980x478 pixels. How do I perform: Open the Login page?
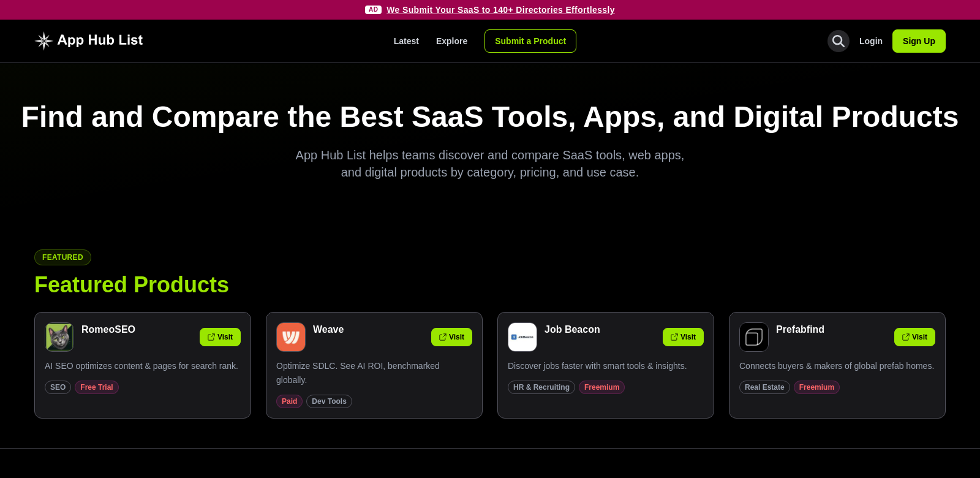click(x=870, y=41)
